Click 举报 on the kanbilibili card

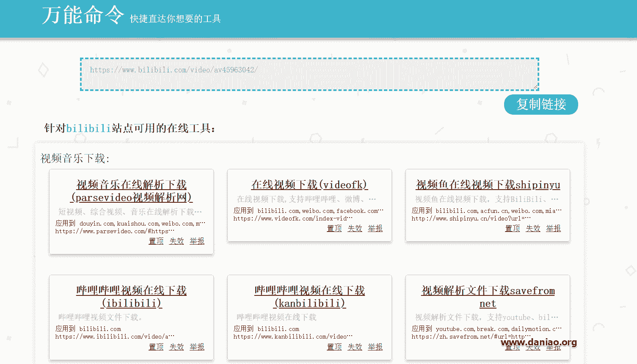[375, 347]
